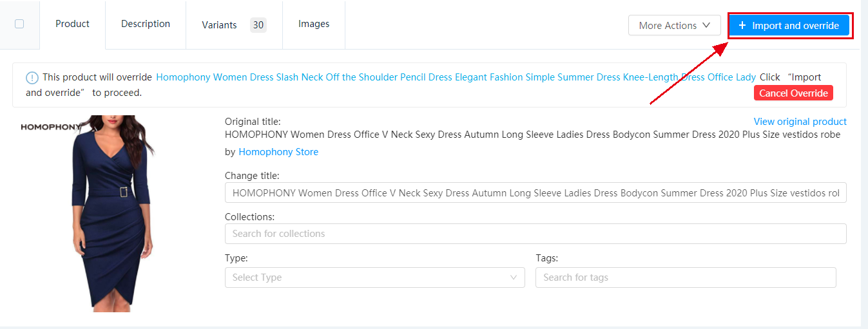The width and height of the screenshot is (868, 329).
Task: Click the info icon in override notice
Action: coord(32,77)
